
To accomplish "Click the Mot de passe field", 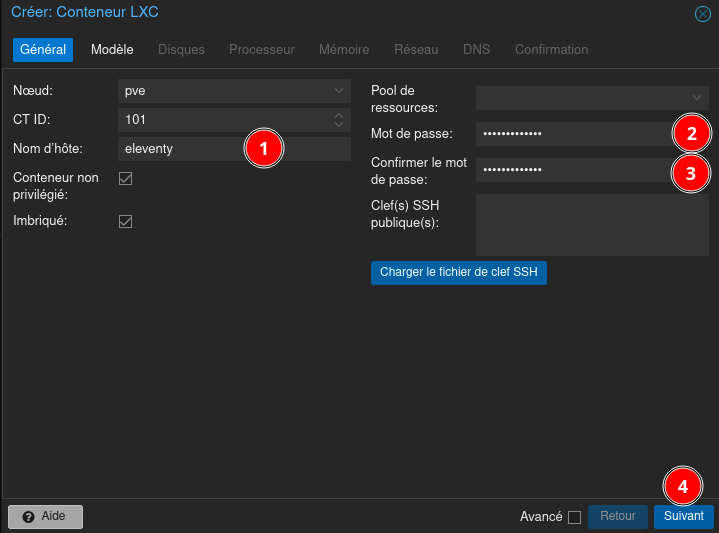I will tap(570, 134).
